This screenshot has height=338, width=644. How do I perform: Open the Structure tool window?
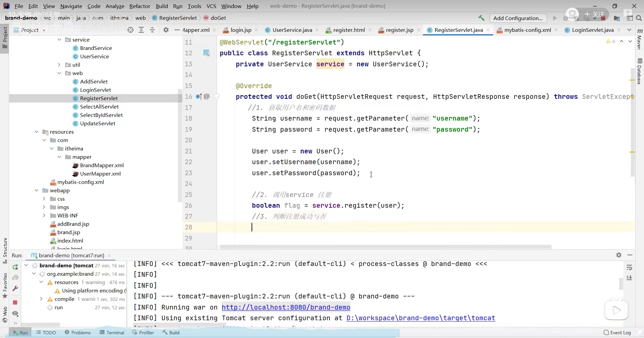point(5,251)
